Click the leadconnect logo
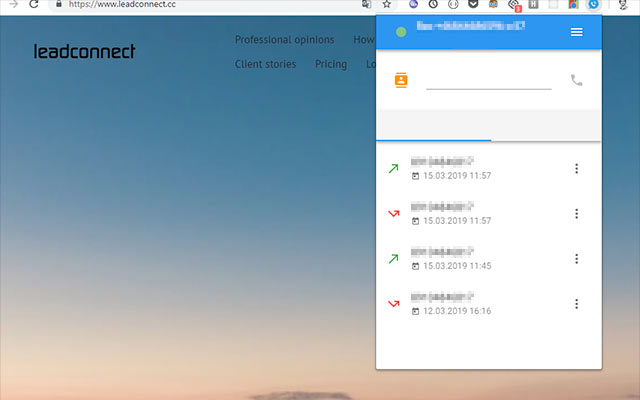 (84, 51)
